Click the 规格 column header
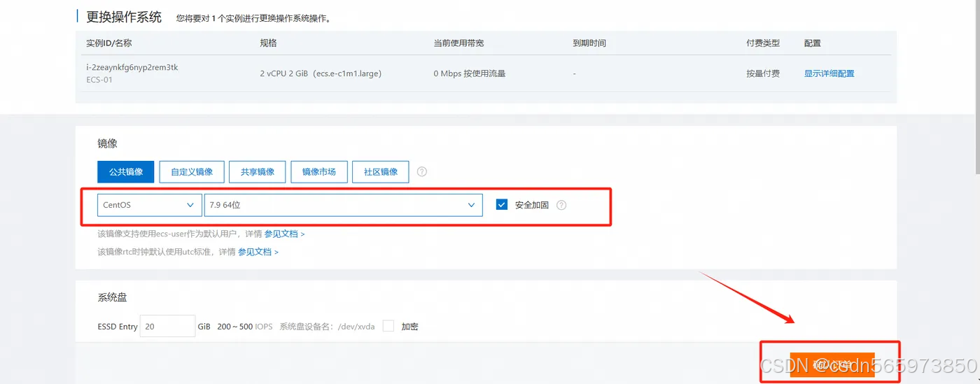The height and width of the screenshot is (384, 980). (x=268, y=43)
